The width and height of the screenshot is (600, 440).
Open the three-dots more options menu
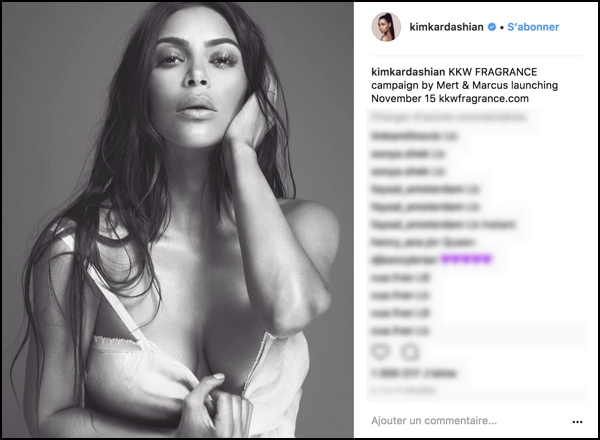pos(578,420)
